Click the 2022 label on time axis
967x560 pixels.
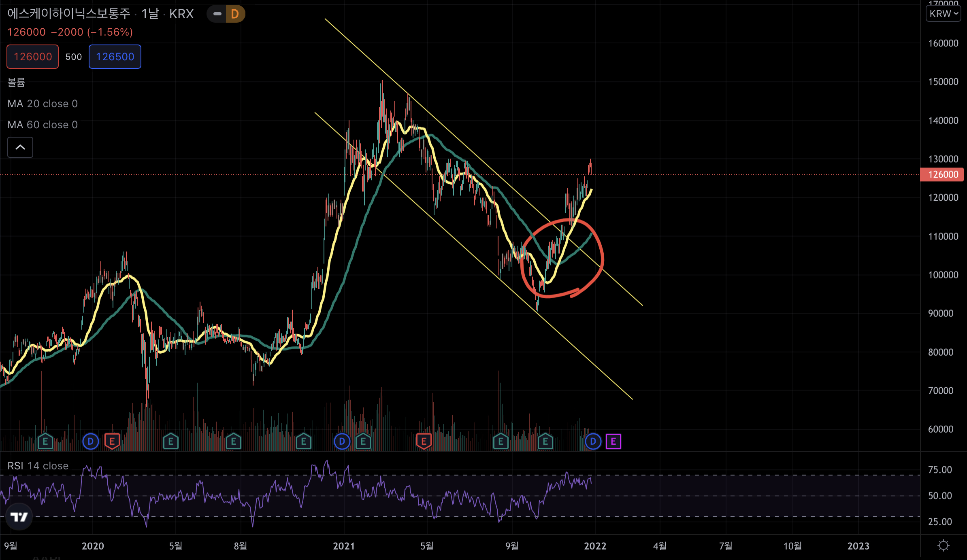[595, 546]
